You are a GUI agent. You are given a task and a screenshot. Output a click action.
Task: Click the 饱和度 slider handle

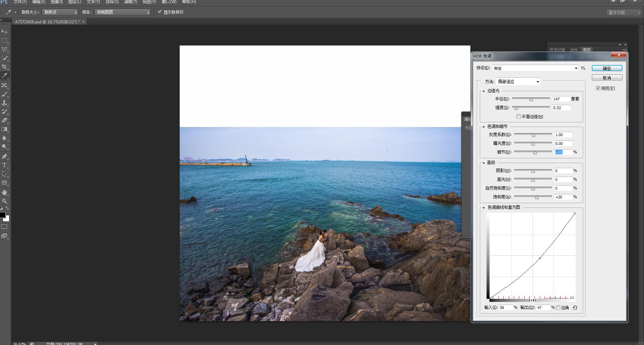click(537, 197)
